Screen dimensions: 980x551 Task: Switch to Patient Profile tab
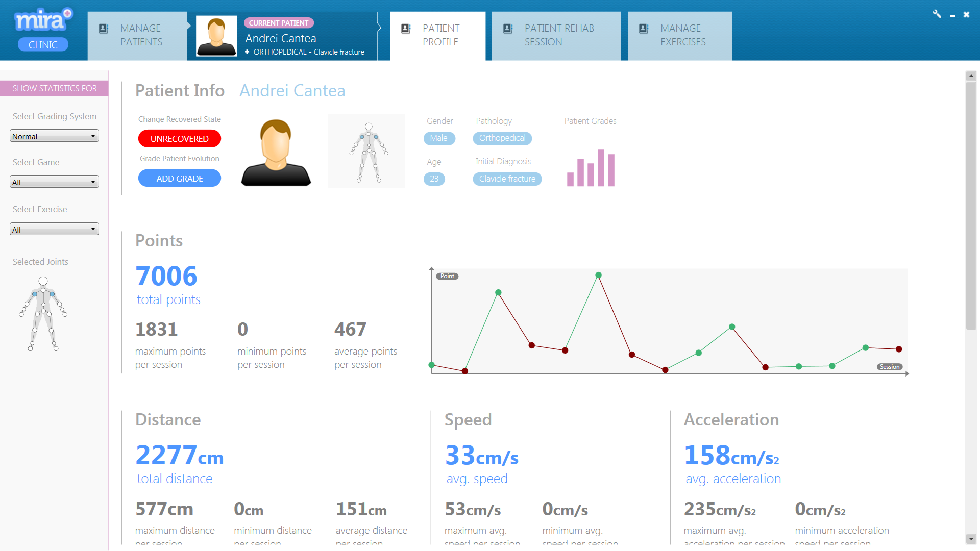tap(437, 36)
